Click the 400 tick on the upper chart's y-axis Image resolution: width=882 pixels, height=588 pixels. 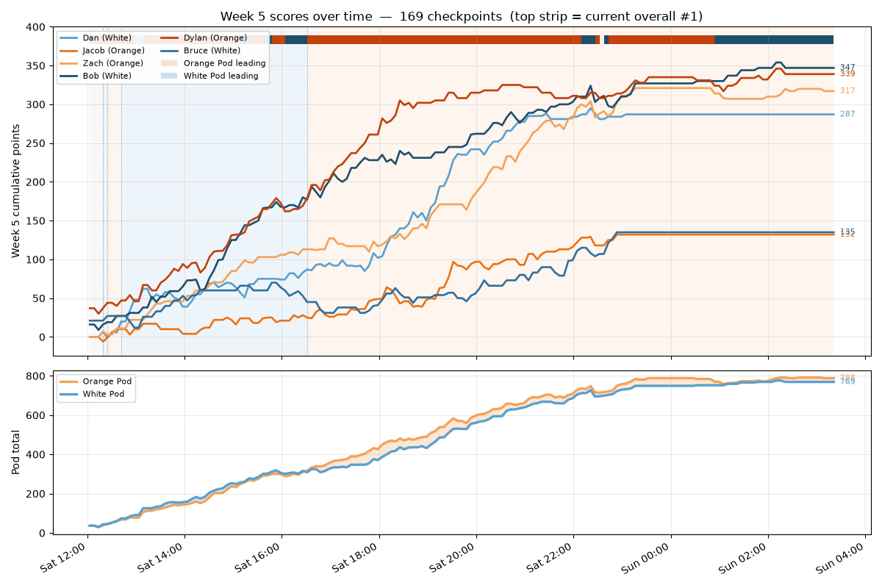37,27
